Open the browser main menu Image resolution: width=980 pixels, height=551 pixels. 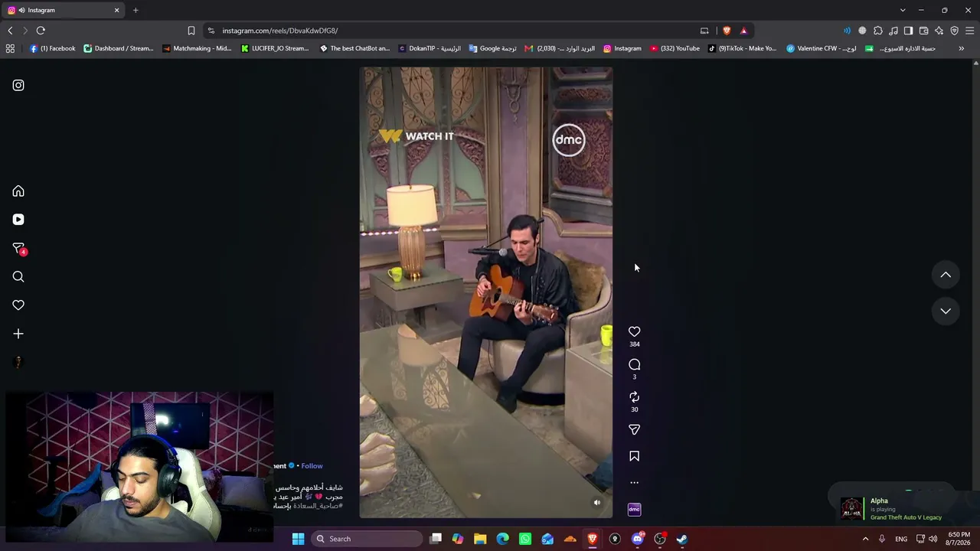(969, 31)
